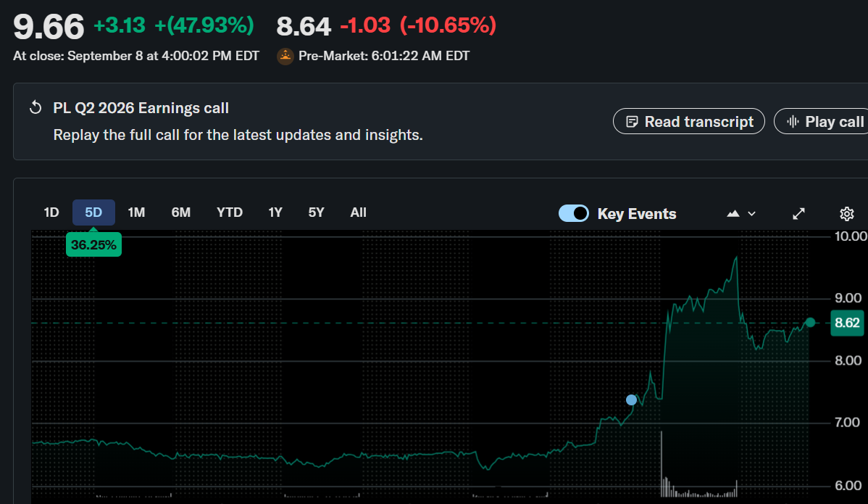Image resolution: width=868 pixels, height=504 pixels.
Task: Click the 36.25% performance badge
Action: 93,245
